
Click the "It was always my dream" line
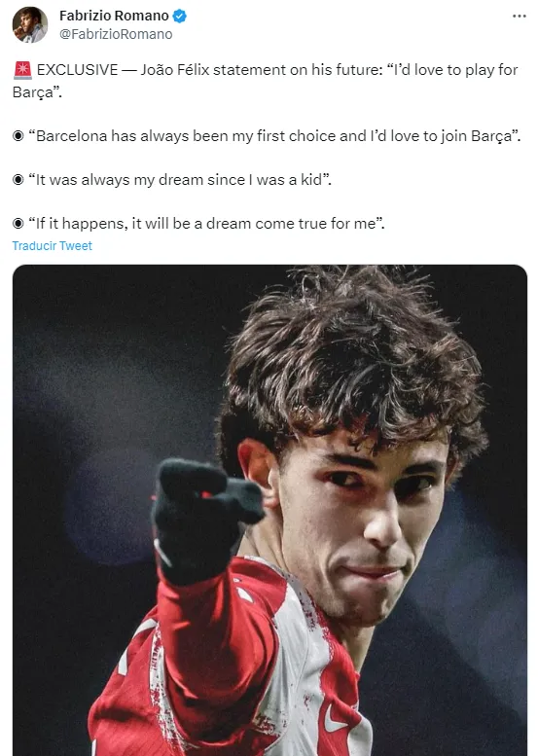point(180,180)
